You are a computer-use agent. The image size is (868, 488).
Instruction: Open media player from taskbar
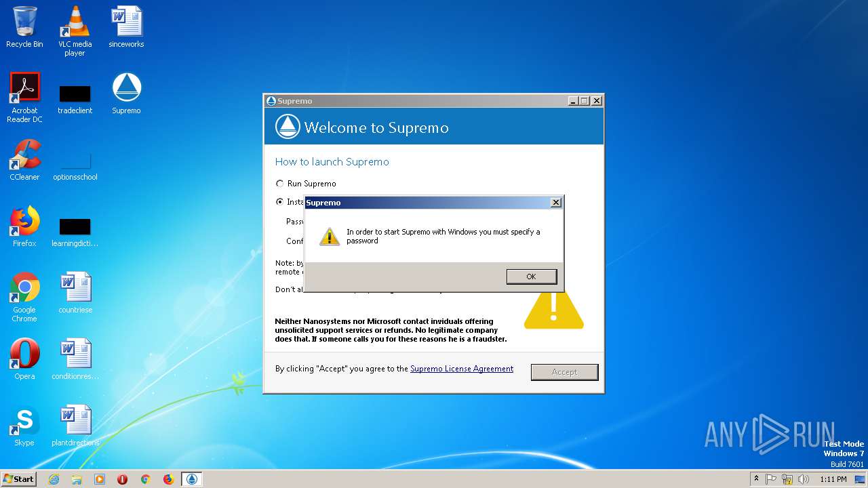click(100, 479)
